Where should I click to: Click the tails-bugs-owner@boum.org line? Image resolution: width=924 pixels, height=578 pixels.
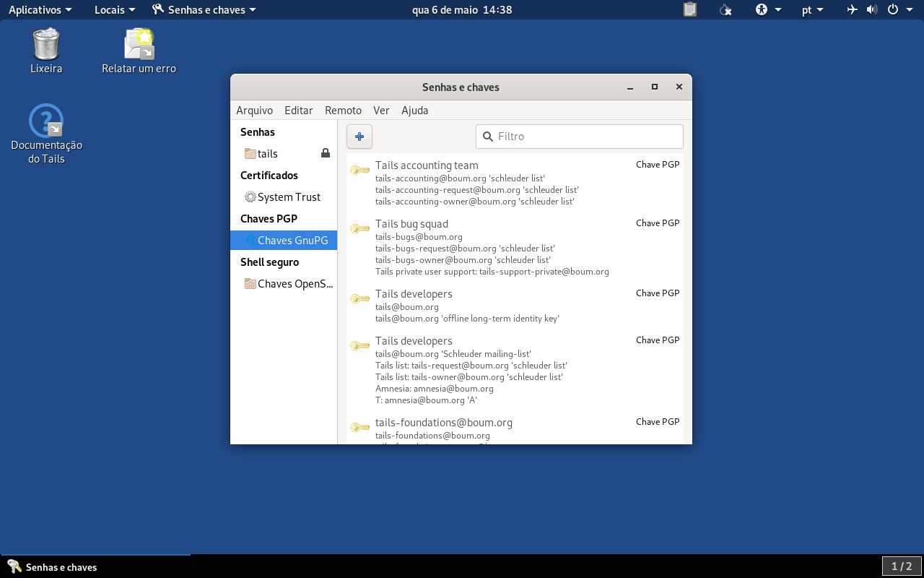click(463, 260)
